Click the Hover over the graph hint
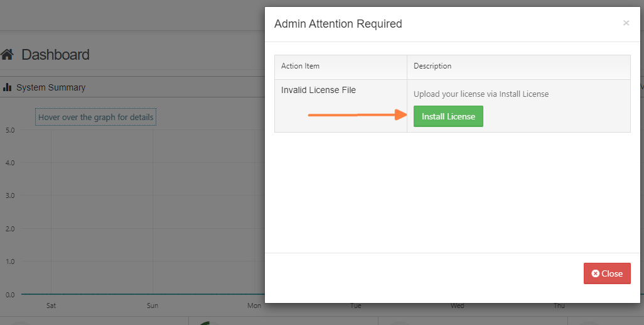Screen dimensions: 644x325 95,117
